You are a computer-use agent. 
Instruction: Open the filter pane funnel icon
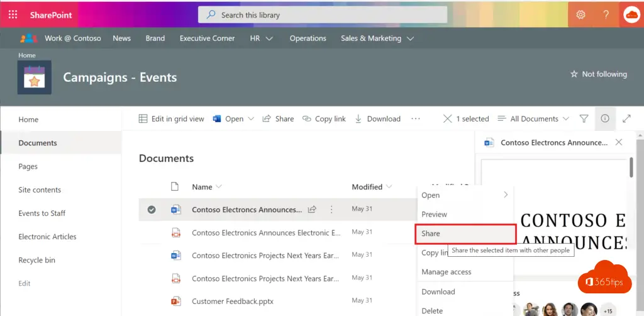[584, 119]
